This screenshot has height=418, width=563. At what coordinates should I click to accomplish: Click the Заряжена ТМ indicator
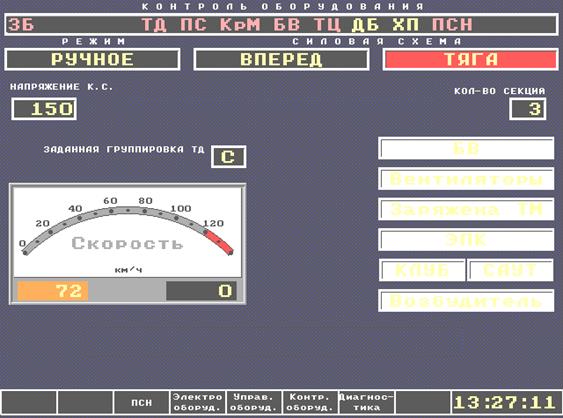[466, 209]
